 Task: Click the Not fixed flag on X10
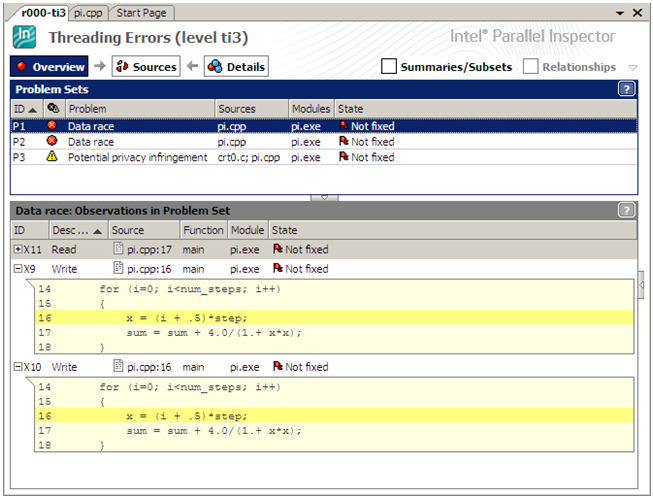(x=278, y=366)
